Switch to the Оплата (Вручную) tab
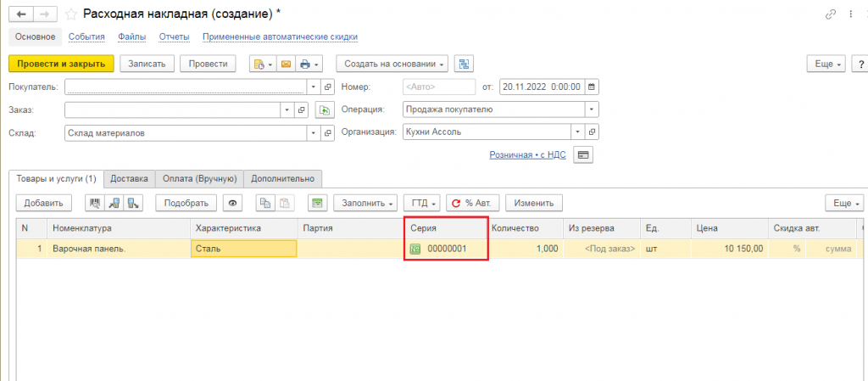This screenshot has height=381, width=868. tap(199, 179)
